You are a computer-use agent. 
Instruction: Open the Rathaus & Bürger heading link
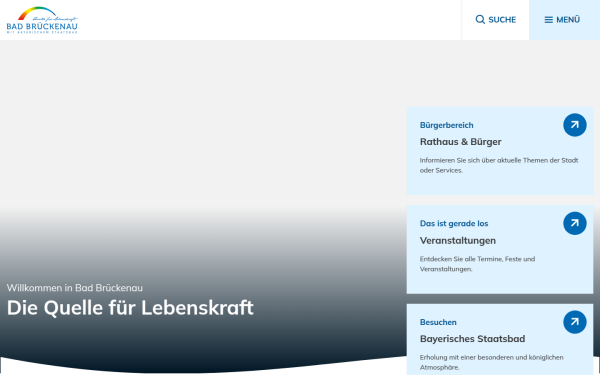tap(460, 142)
